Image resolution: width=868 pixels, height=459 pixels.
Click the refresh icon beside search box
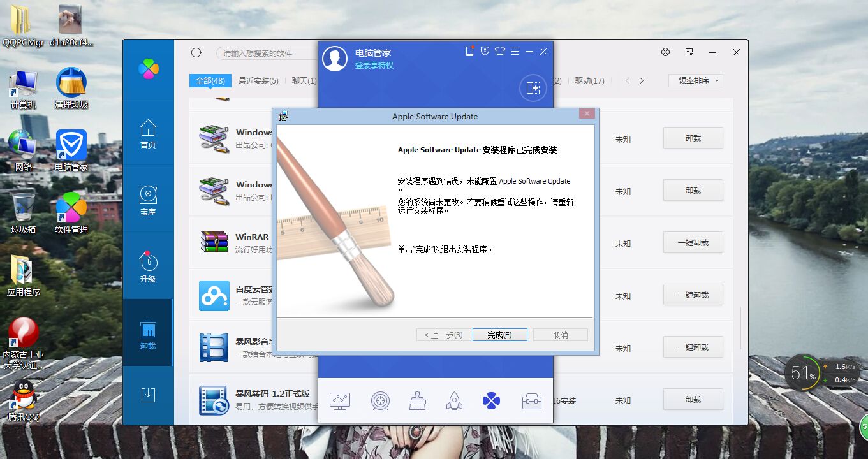tap(196, 53)
